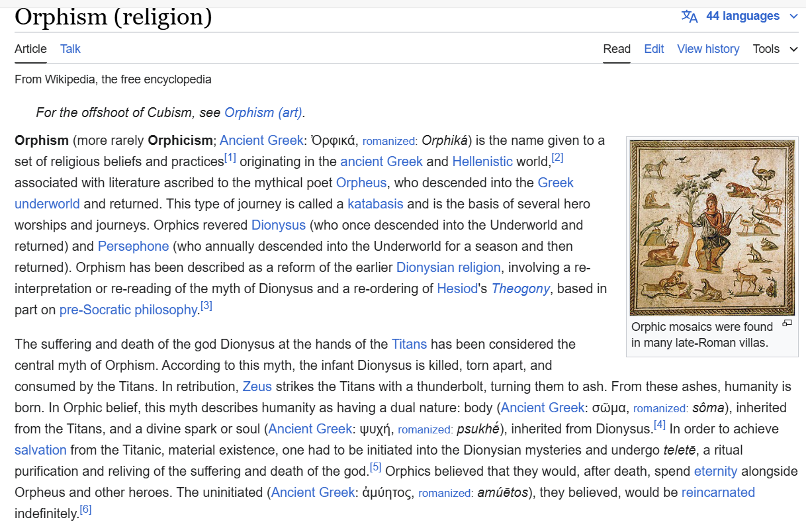Jump to citation [4] after 'inherited from Dionysus'
This screenshot has height=532, width=806.
(x=660, y=425)
